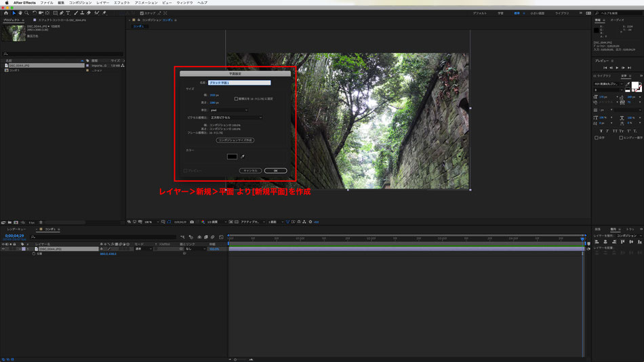
Task: Select the Clone Stamp tool
Action: click(82, 13)
